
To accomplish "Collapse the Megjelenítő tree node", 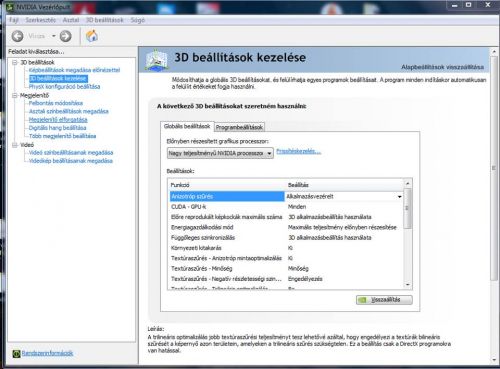I will pyautogui.click(x=15, y=95).
